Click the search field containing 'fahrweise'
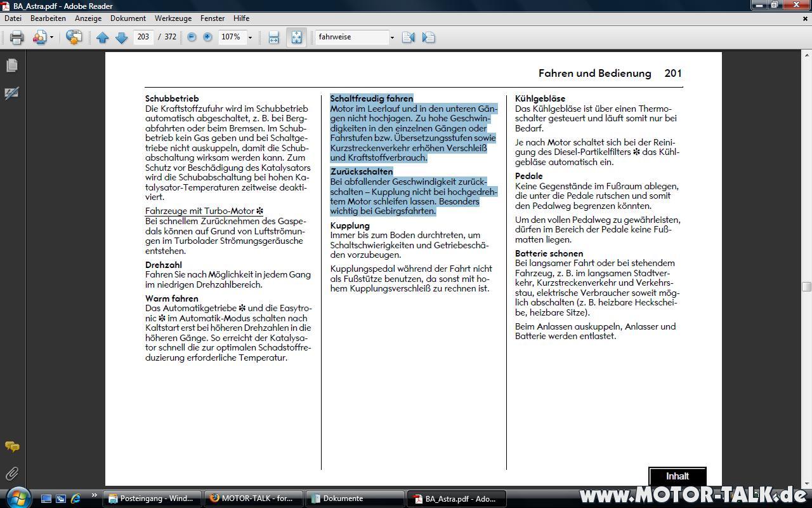 [351, 37]
